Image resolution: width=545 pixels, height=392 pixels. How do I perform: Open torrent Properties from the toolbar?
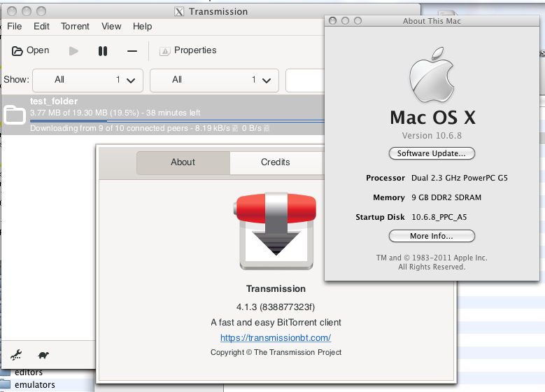[x=187, y=51]
